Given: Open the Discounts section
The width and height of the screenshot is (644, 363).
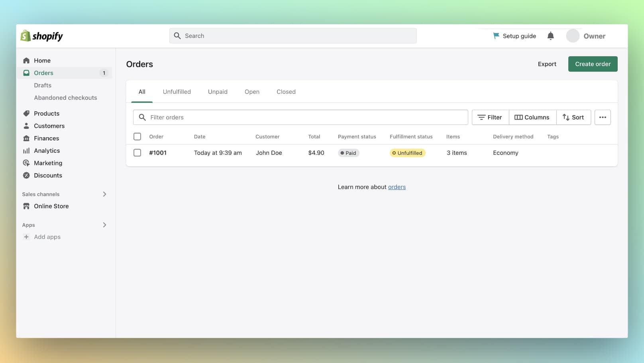Looking at the screenshot, I should (48, 175).
